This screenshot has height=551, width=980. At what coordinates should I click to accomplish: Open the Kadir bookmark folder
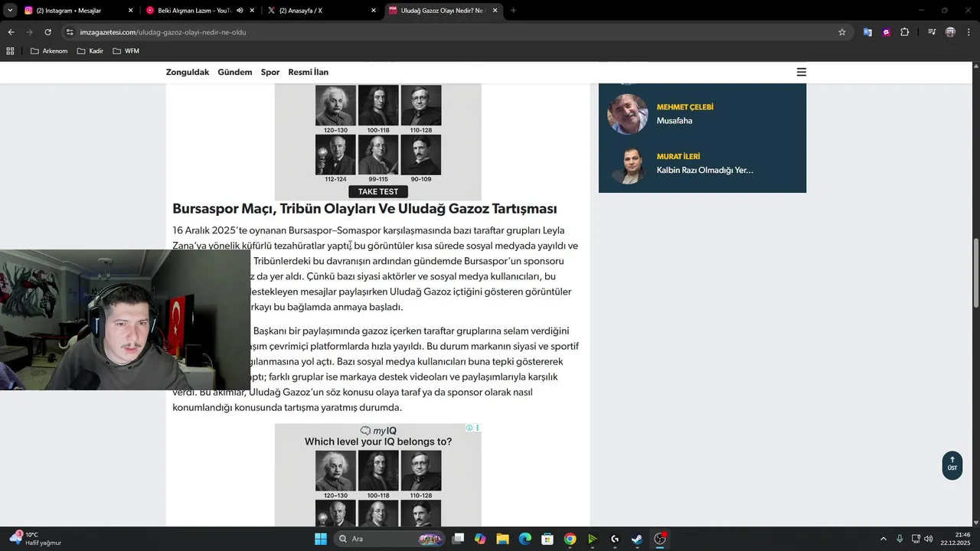coord(90,51)
